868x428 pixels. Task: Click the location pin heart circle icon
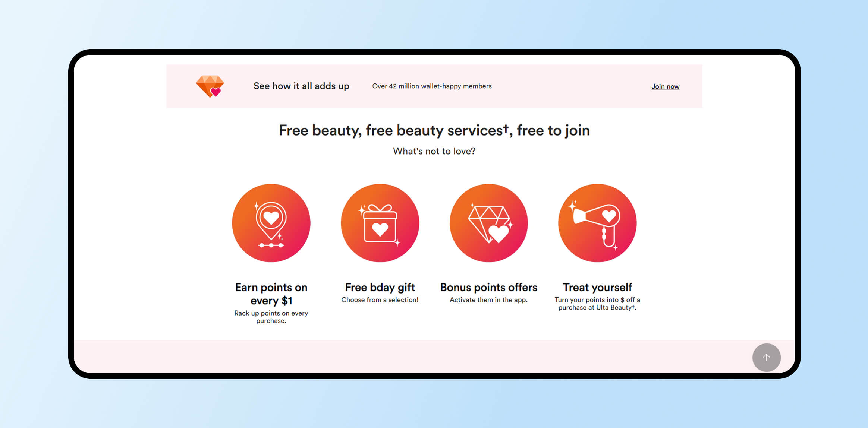pos(271,223)
